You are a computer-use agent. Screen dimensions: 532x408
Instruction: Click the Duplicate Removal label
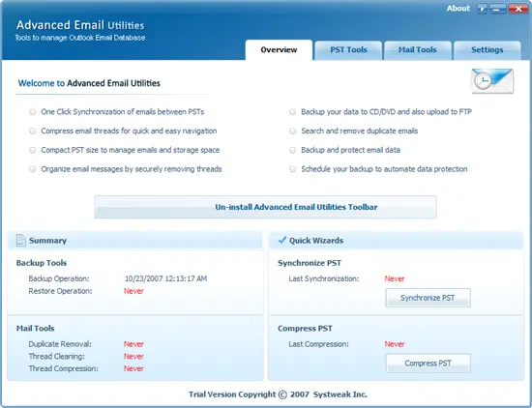coord(60,344)
